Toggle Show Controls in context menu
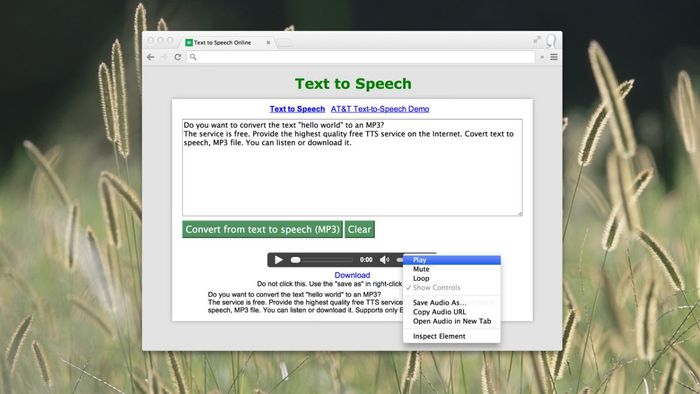 452,288
